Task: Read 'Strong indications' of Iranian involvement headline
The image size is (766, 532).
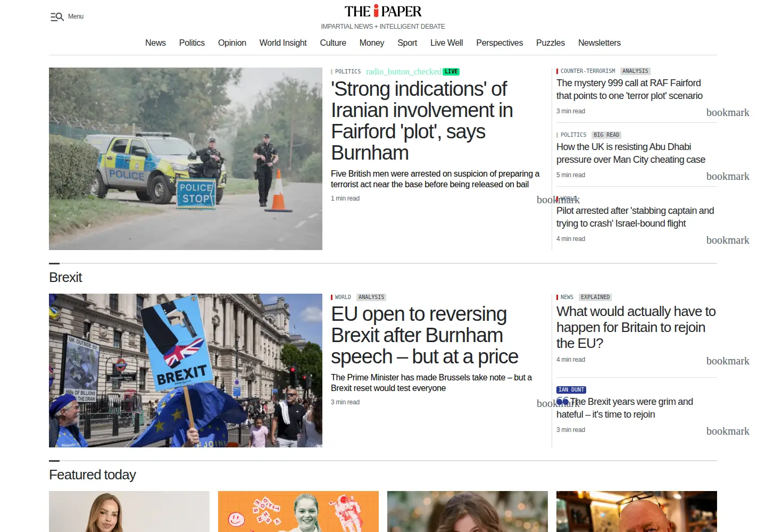Action: [422, 121]
